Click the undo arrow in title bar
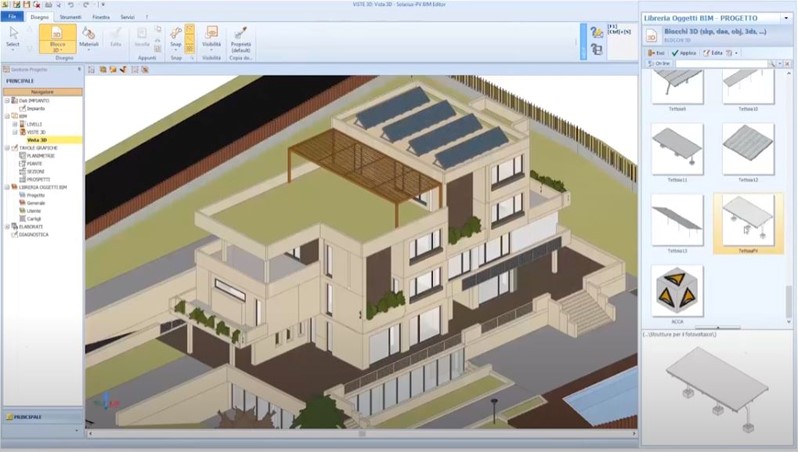 pyautogui.click(x=70, y=5)
